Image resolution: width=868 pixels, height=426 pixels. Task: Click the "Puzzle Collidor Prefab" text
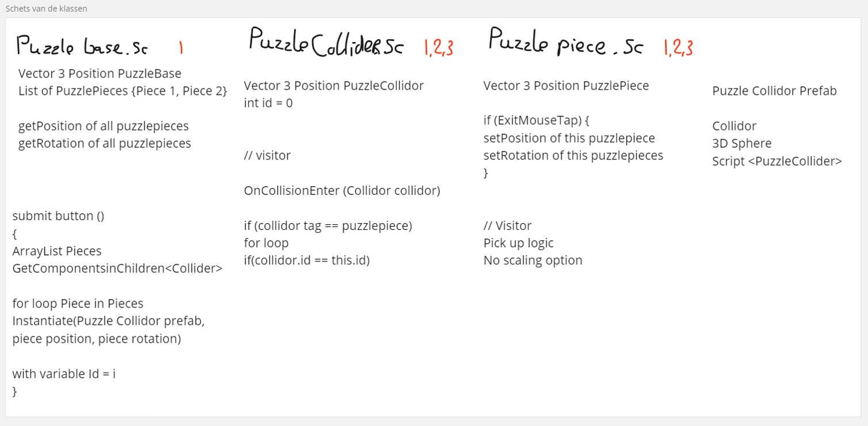tap(774, 91)
